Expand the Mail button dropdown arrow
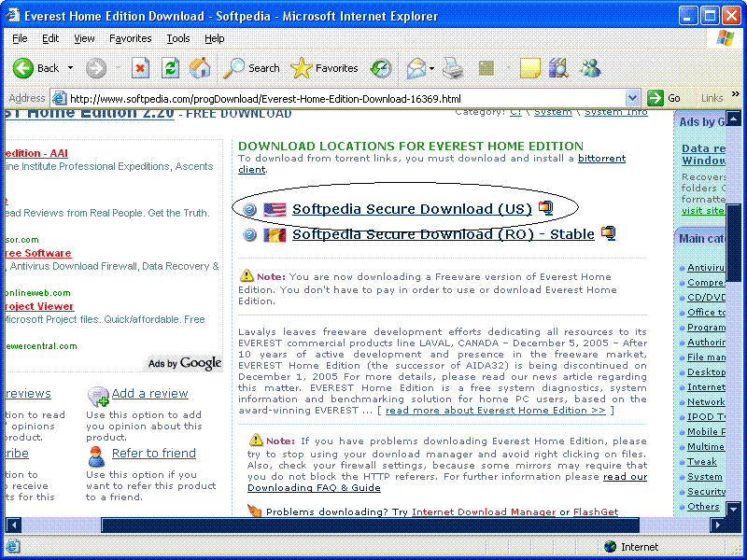Viewport: 747px width, 560px height. [432, 68]
